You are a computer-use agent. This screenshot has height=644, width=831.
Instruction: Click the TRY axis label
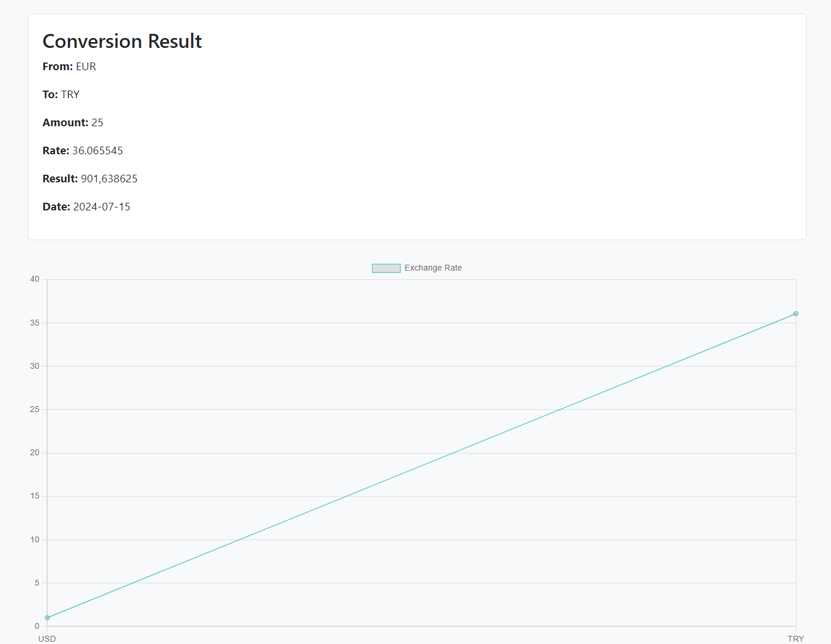pos(795,638)
